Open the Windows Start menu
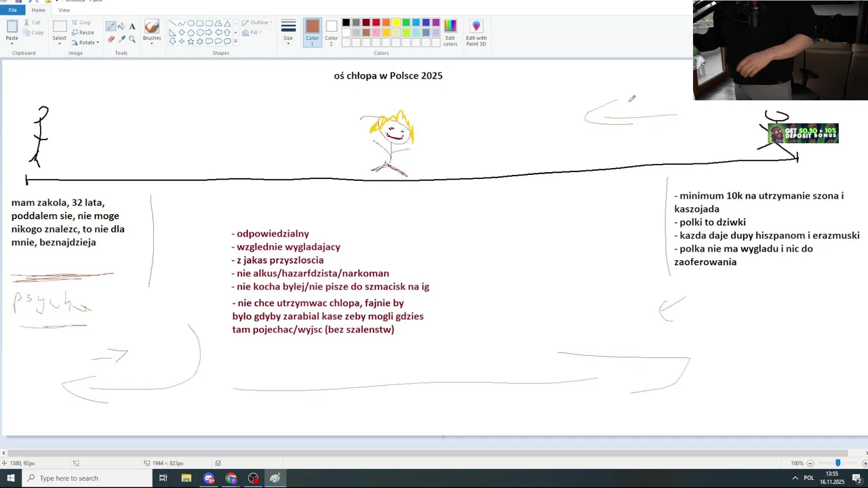The width and height of the screenshot is (868, 488). (10, 478)
